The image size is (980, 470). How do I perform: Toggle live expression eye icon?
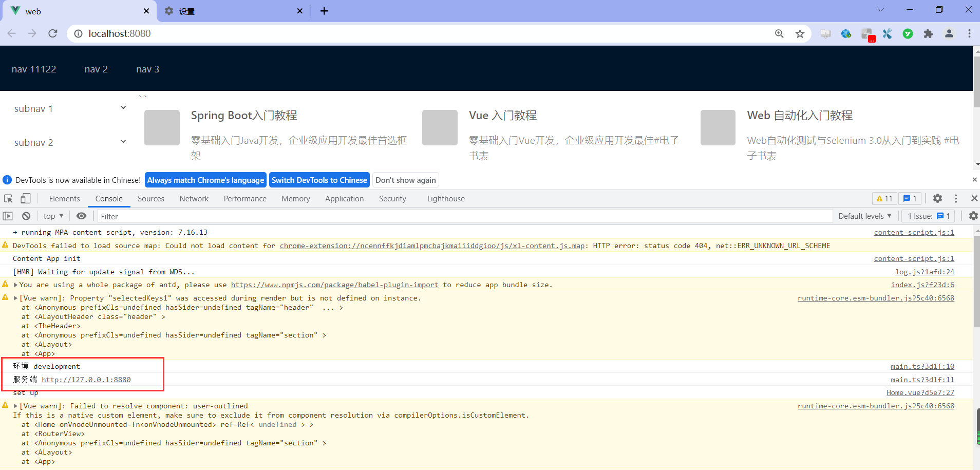pyautogui.click(x=81, y=216)
